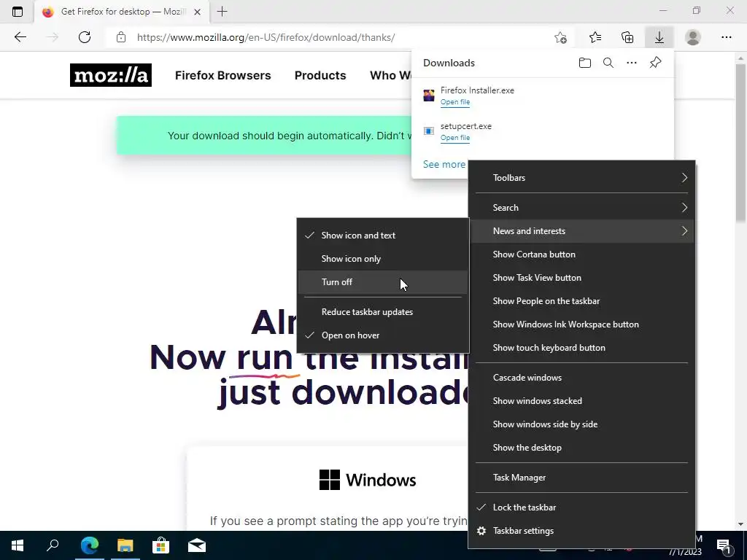Choose Show the desktop

click(581, 448)
